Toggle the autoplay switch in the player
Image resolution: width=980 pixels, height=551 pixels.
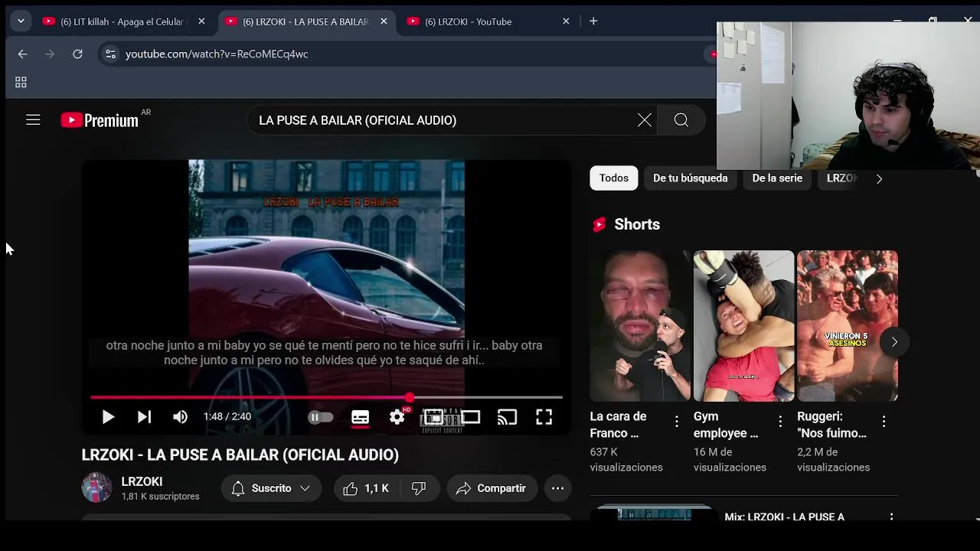[x=320, y=417]
